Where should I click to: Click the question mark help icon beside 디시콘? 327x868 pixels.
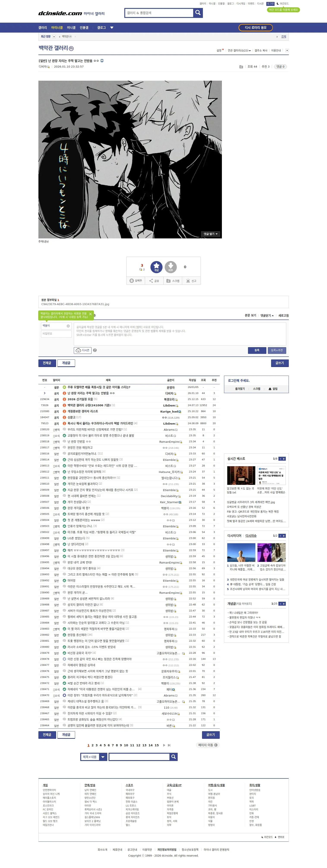pos(95,350)
